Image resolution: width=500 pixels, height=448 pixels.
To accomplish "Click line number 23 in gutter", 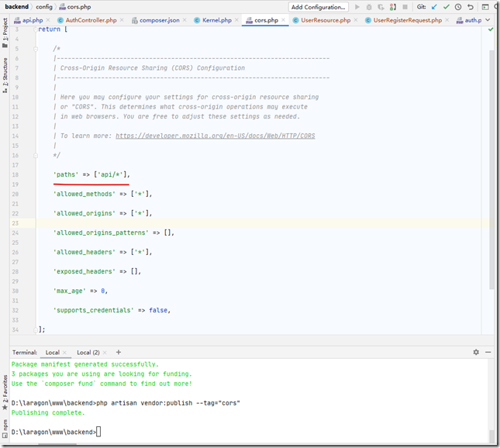I will pos(16,223).
